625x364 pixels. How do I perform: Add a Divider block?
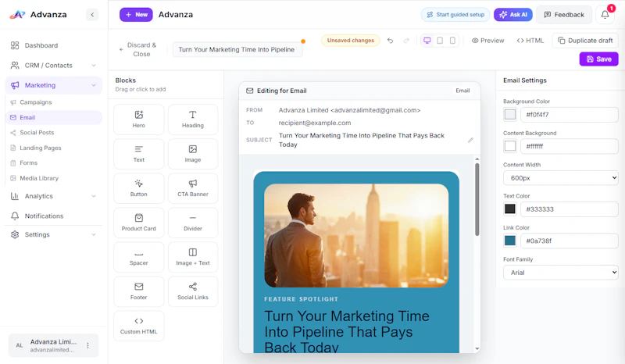click(x=193, y=223)
